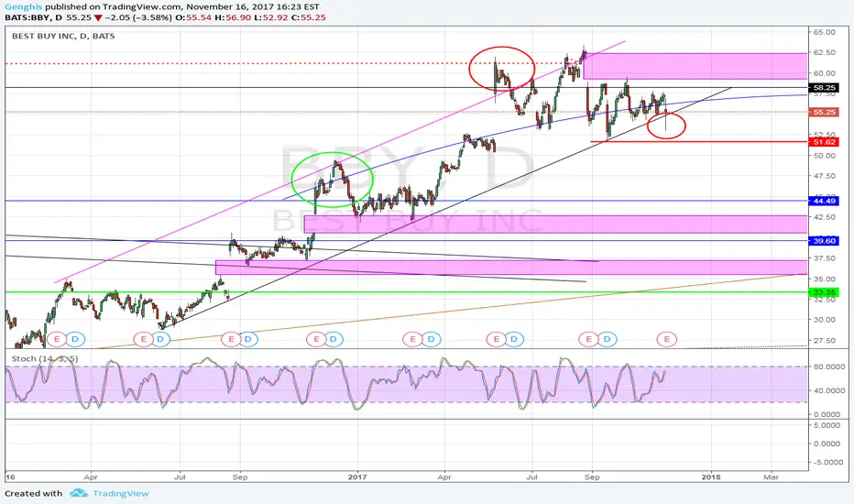854x504 pixels.
Task: Click the rightmost D dividend marker
Action: click(607, 339)
